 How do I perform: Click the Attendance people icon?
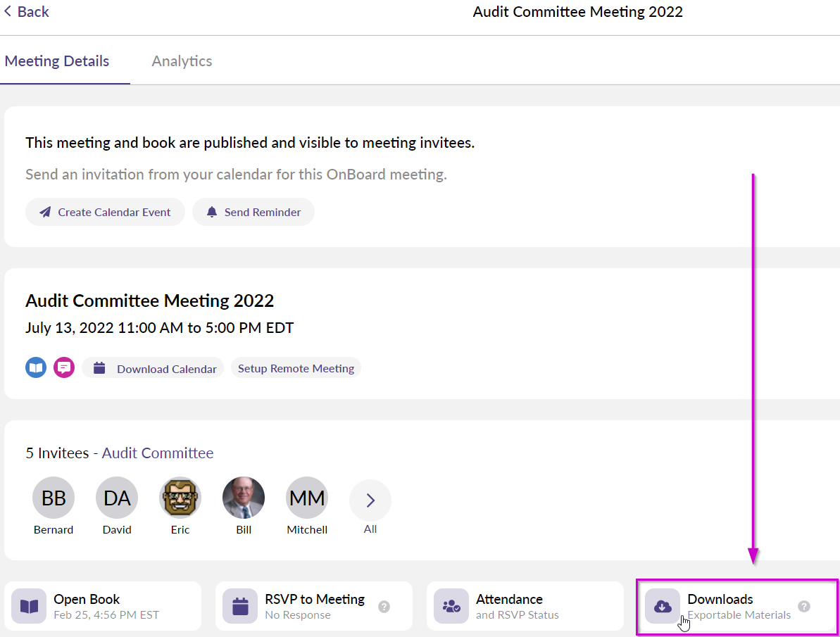point(451,606)
